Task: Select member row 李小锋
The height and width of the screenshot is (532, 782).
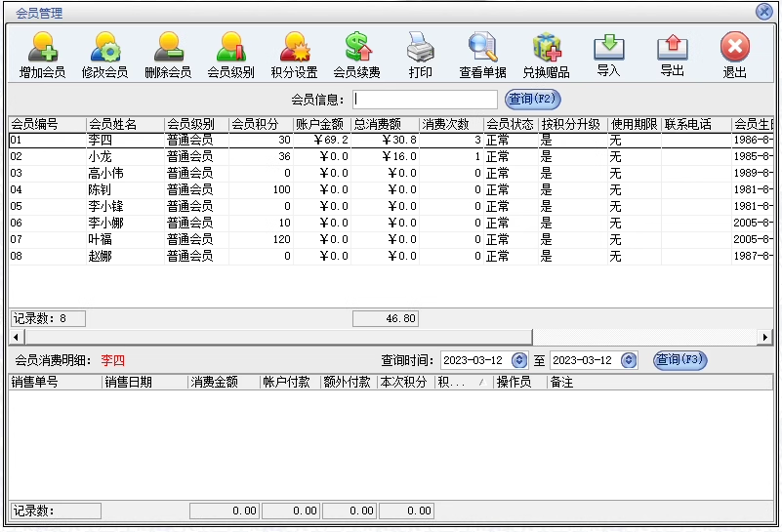Action: click(391, 206)
